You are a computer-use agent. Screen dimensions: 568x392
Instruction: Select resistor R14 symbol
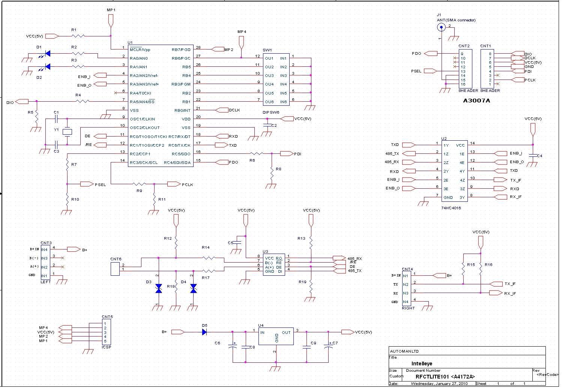coord(208,258)
